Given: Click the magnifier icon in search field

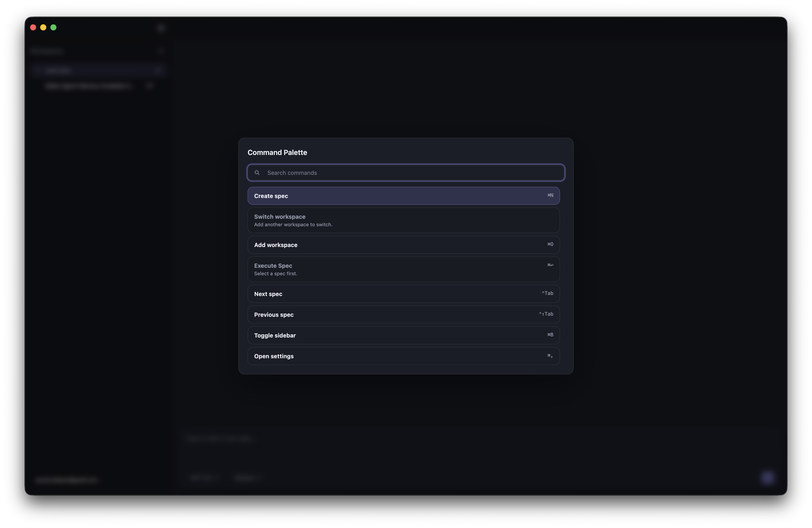Looking at the screenshot, I should (x=257, y=173).
